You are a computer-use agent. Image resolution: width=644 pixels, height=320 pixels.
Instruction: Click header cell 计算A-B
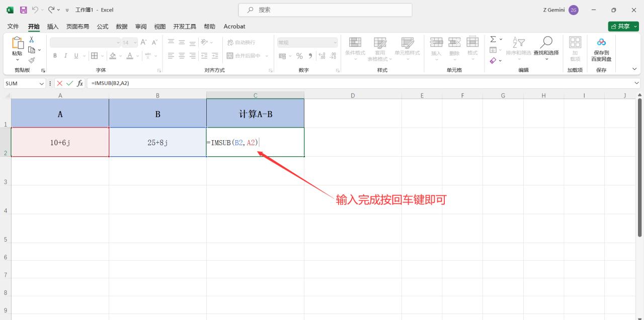(x=255, y=114)
